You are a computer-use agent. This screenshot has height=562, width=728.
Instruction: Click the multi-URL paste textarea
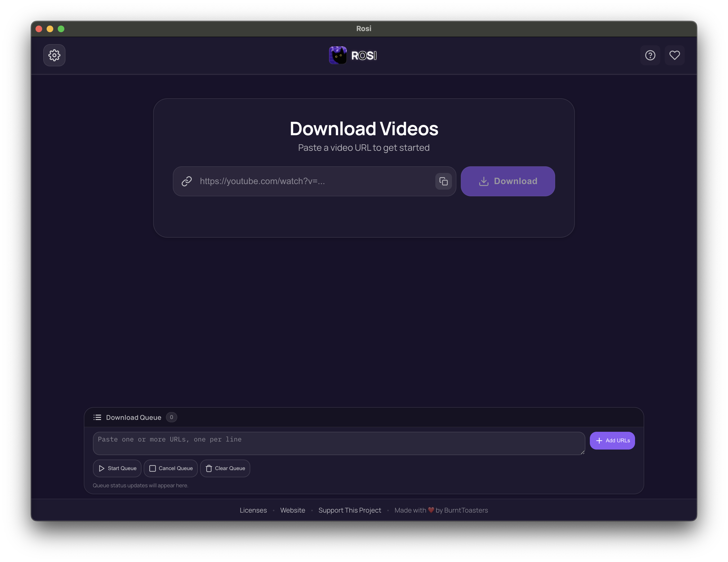coord(338,443)
